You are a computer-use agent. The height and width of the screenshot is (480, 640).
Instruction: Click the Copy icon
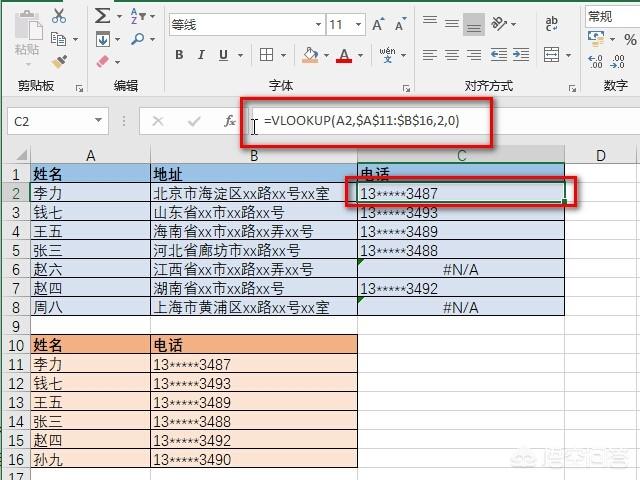pos(58,39)
